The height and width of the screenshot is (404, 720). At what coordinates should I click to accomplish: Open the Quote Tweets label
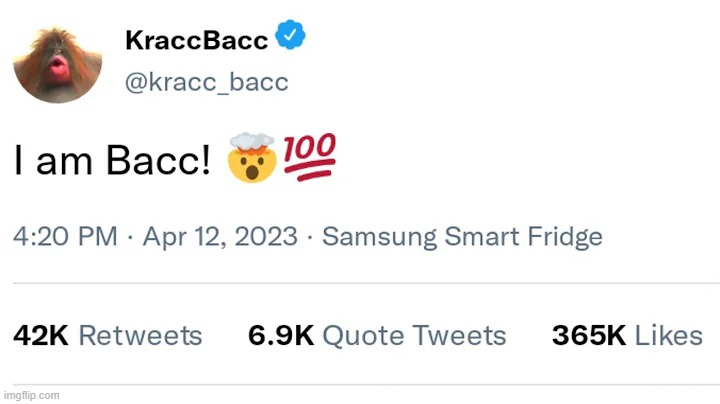tap(414, 336)
